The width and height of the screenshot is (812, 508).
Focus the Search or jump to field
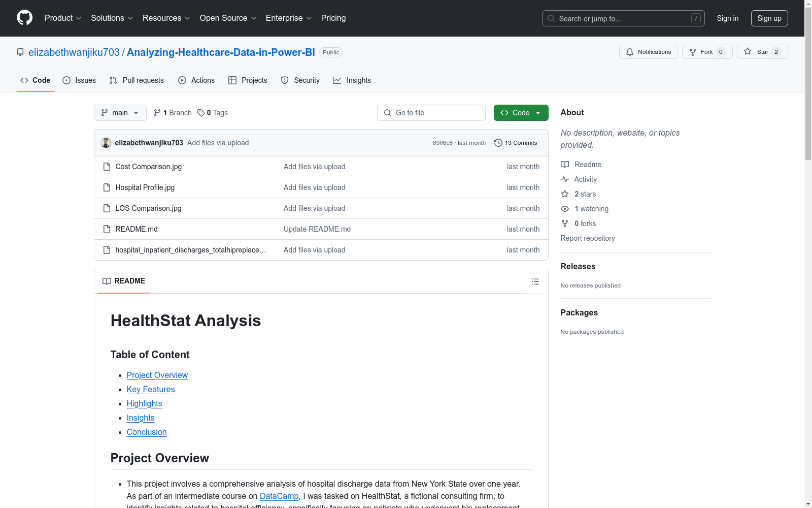[624, 18]
